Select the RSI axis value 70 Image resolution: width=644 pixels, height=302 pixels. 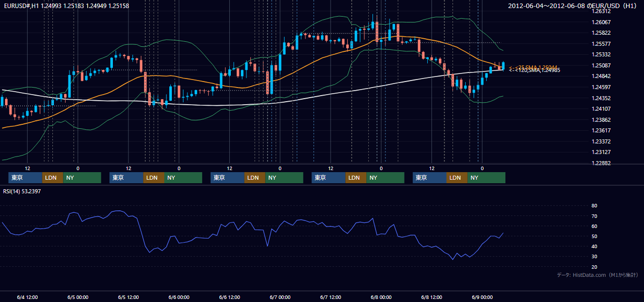[x=595, y=216]
